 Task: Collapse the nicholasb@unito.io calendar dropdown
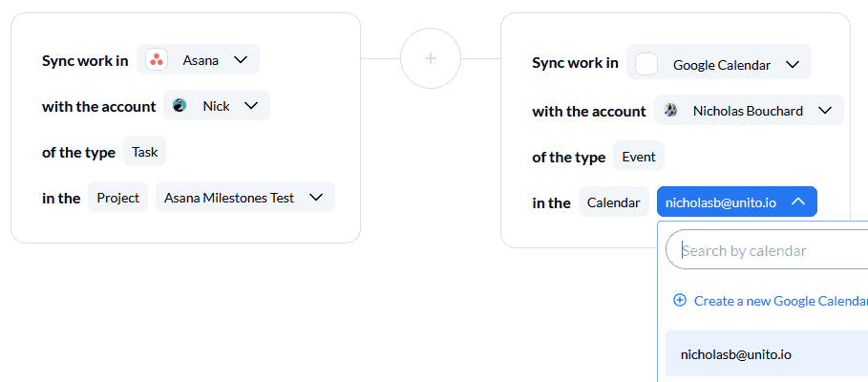(737, 202)
